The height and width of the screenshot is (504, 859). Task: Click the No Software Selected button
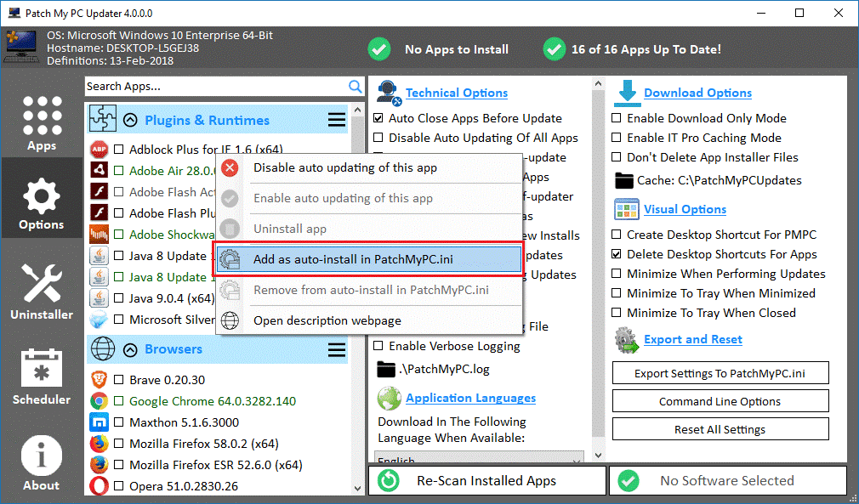728,480
